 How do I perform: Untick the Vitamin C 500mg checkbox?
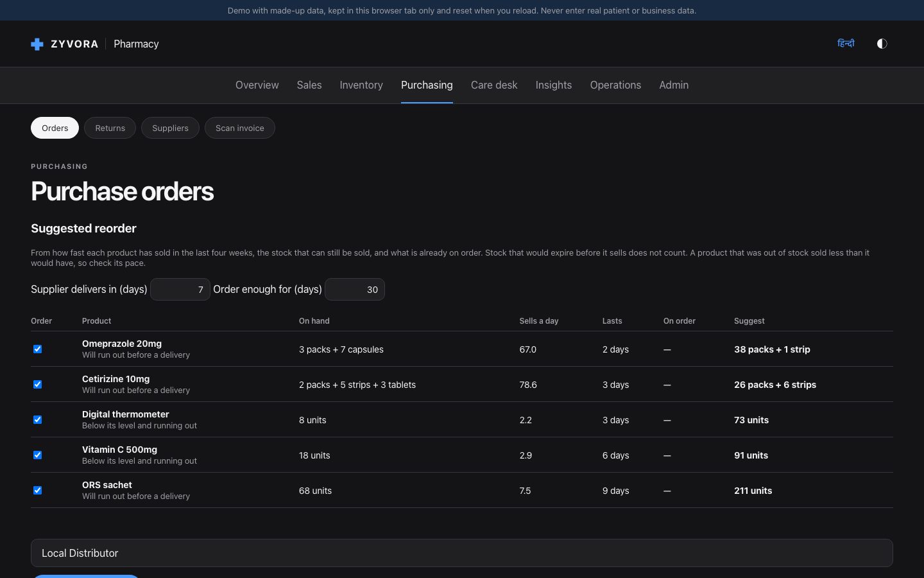37,455
